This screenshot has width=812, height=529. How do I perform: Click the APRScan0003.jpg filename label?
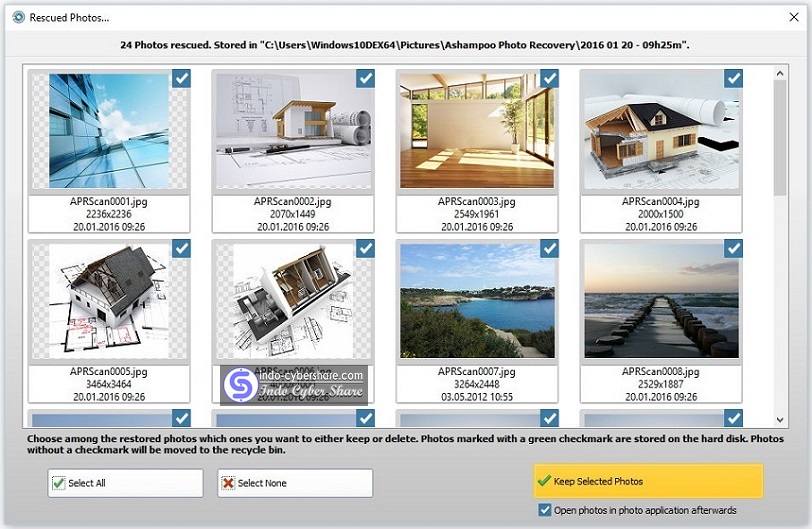[476, 202]
